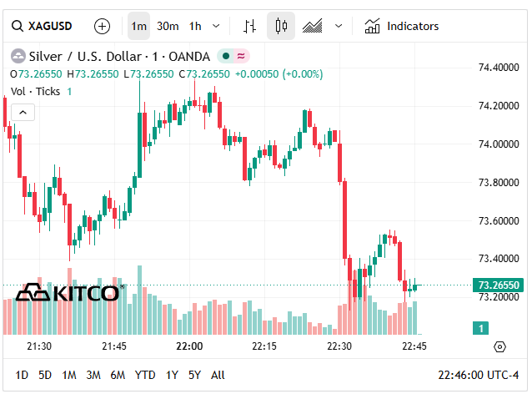Click the silver symbol logo icon

pos(18,57)
